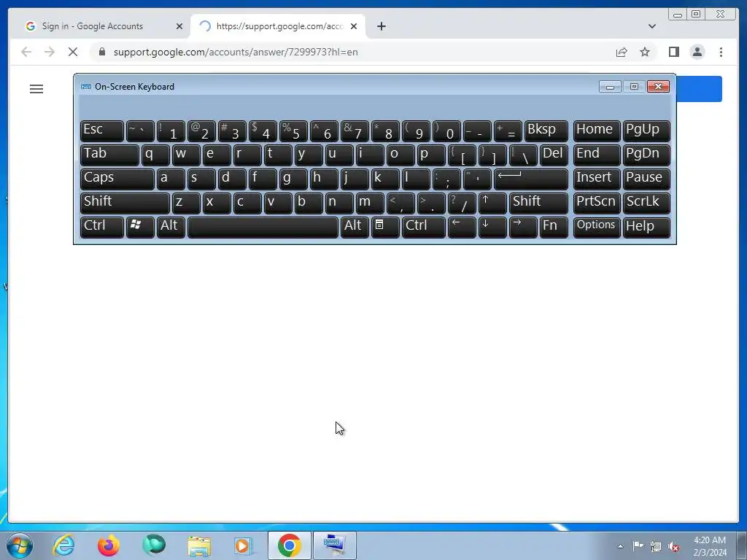
Task: Stop loading the page in Chrome
Action: (73, 52)
